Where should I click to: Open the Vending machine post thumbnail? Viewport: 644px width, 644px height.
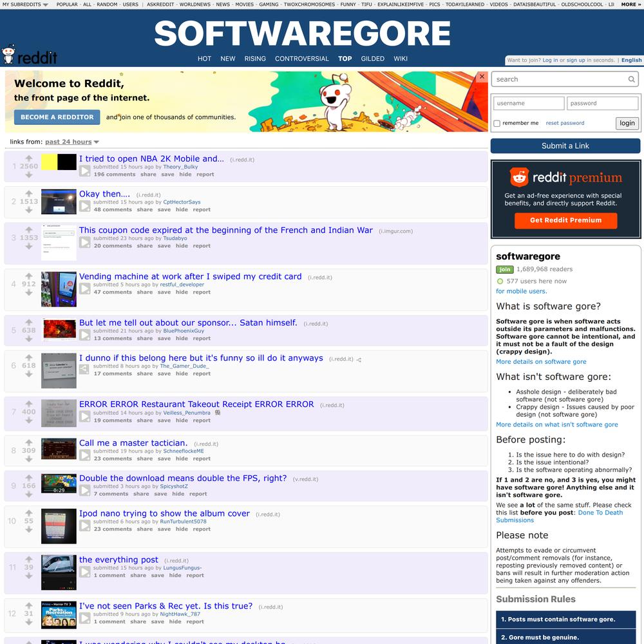59,289
